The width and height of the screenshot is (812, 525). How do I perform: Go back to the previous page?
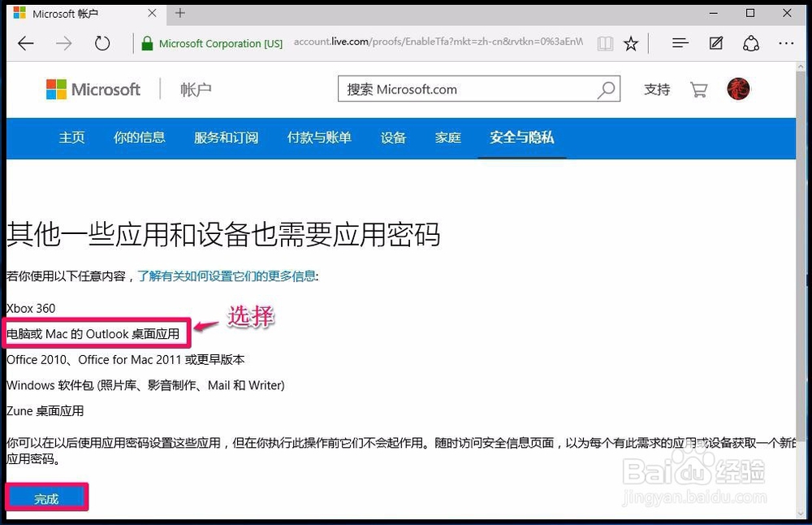(25, 43)
